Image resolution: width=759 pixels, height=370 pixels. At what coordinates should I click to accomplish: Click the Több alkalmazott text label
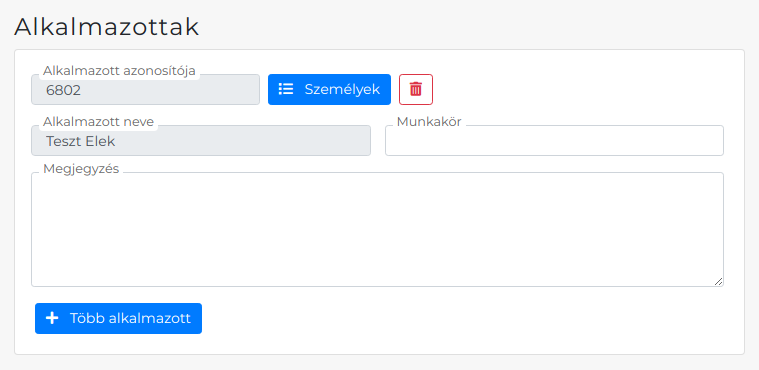point(130,318)
